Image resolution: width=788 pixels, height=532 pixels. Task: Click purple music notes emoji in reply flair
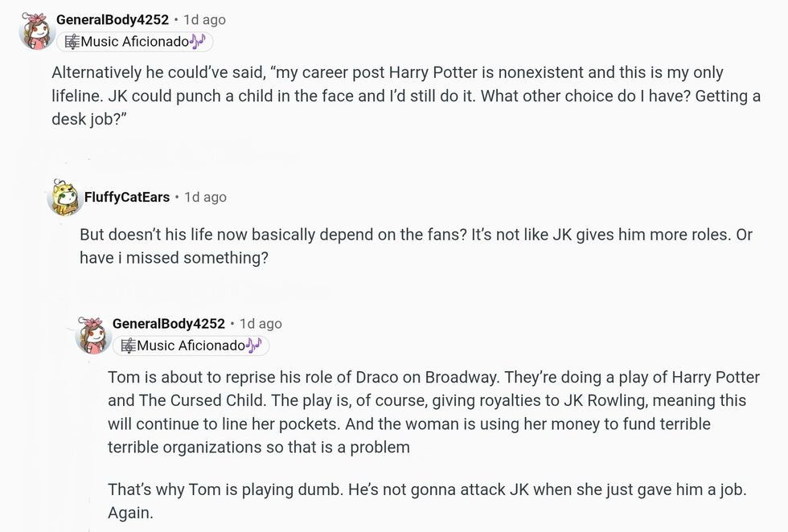[x=254, y=346]
